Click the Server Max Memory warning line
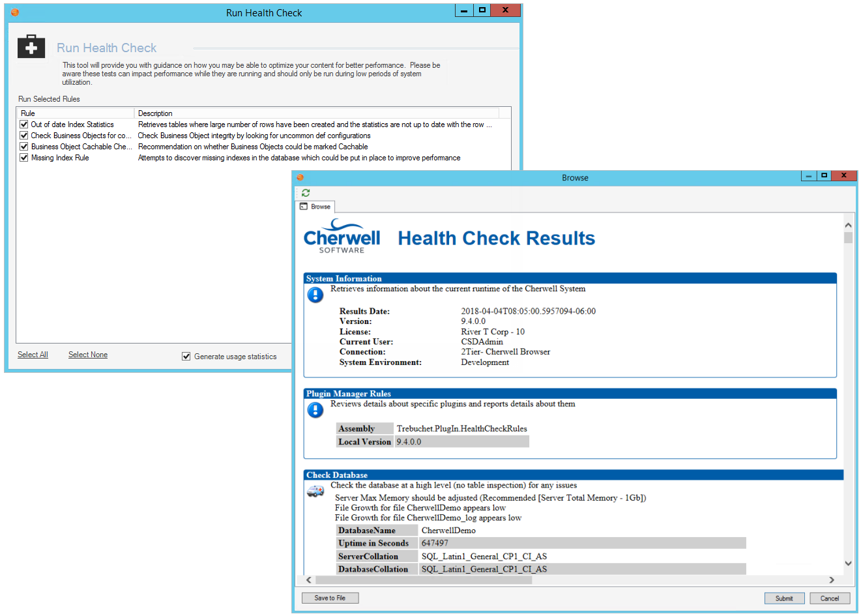This screenshot has height=616, width=861. [x=491, y=498]
